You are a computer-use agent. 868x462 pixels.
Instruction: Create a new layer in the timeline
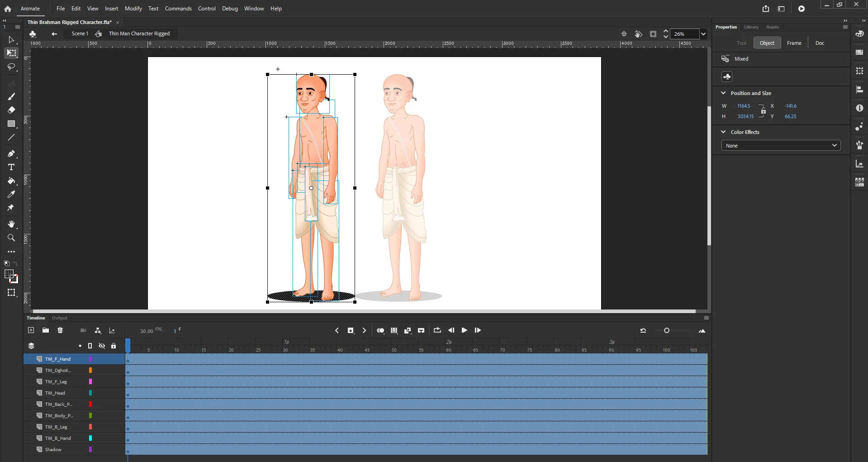[x=31, y=331]
